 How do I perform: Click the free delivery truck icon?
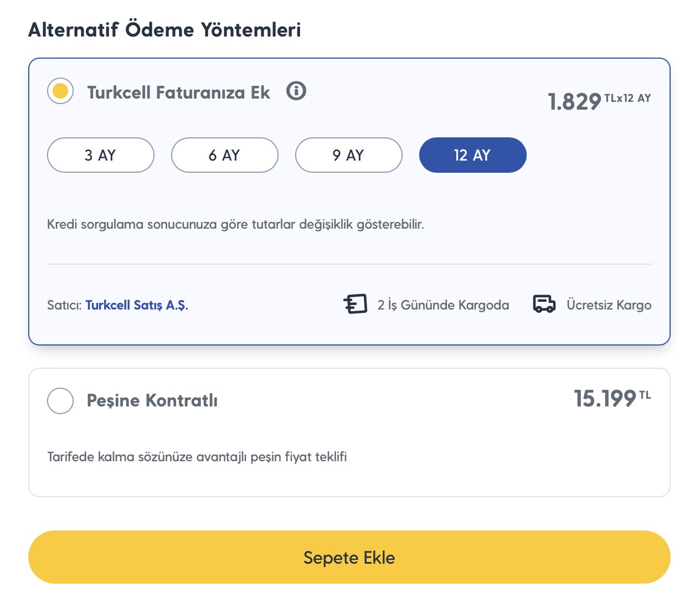pyautogui.click(x=544, y=304)
